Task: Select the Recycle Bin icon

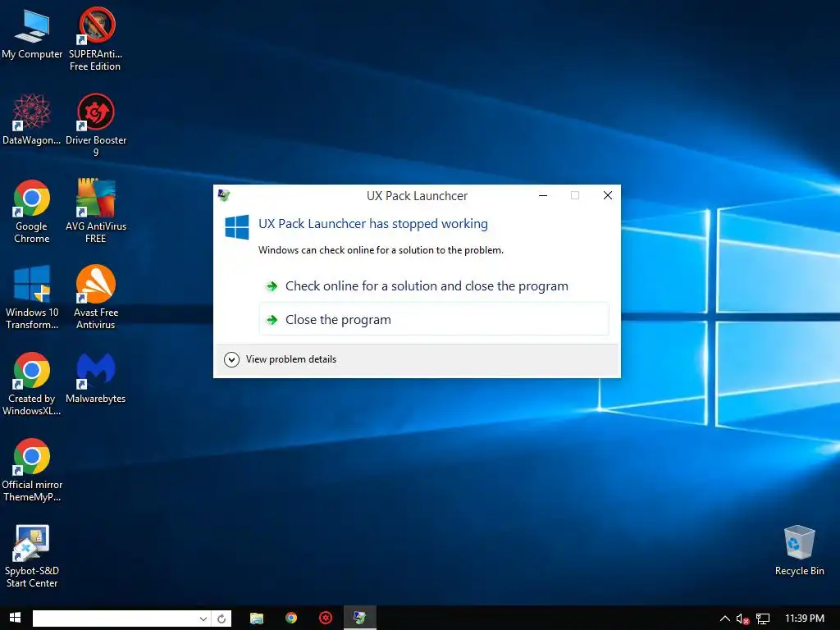Action: click(799, 550)
